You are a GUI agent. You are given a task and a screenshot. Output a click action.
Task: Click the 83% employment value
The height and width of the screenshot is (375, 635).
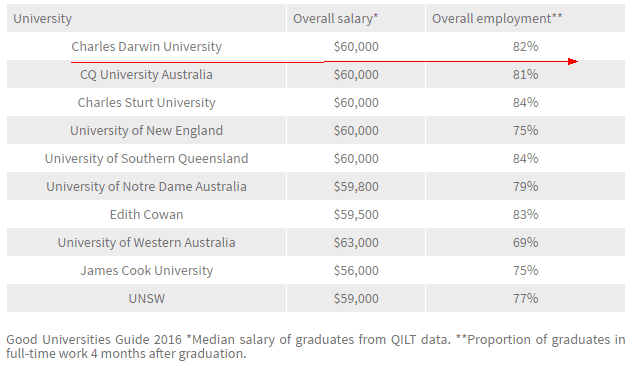pos(525,214)
